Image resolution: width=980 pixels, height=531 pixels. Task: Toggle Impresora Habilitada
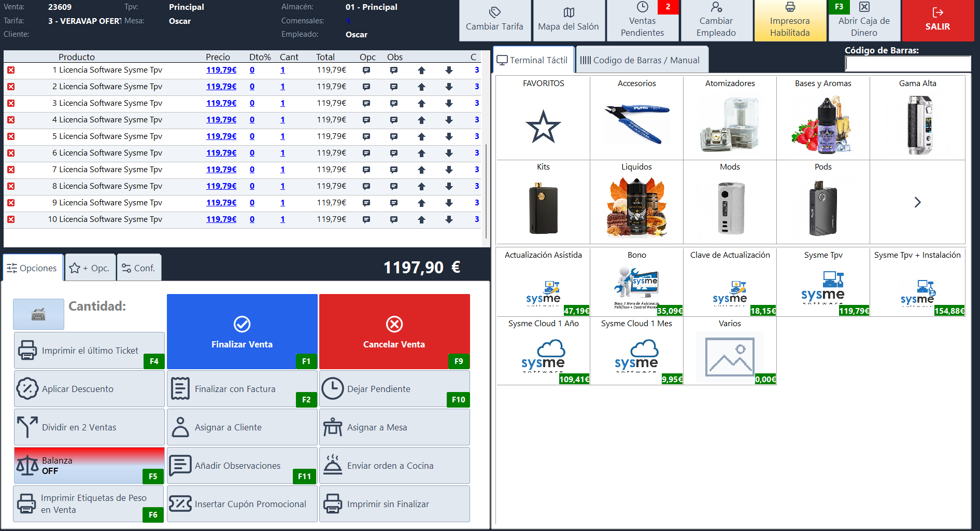(790, 20)
